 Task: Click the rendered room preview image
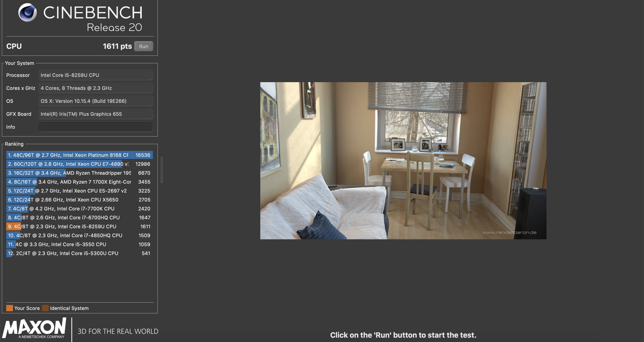[403, 161]
